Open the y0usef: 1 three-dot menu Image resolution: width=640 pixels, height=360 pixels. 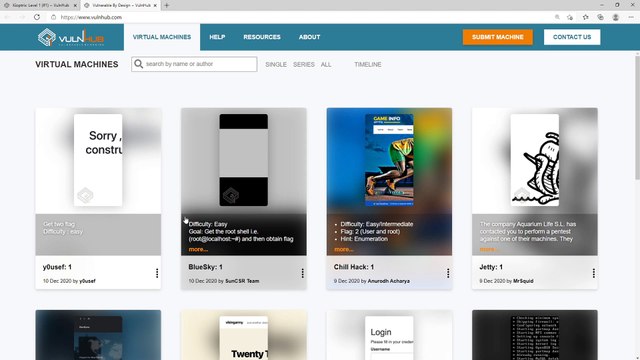tap(157, 273)
